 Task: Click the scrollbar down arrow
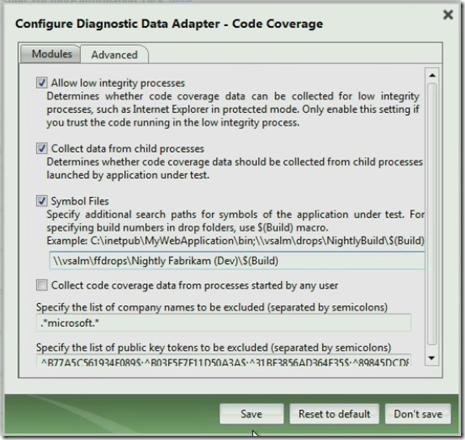coord(432,358)
